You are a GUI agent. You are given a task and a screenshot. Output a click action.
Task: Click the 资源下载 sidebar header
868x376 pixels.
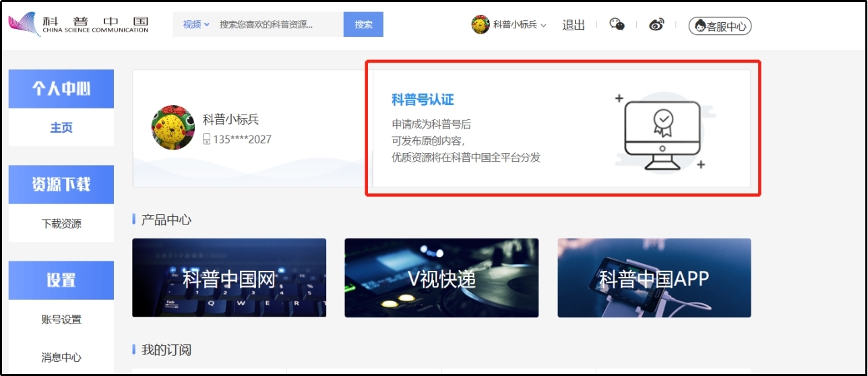point(61,184)
